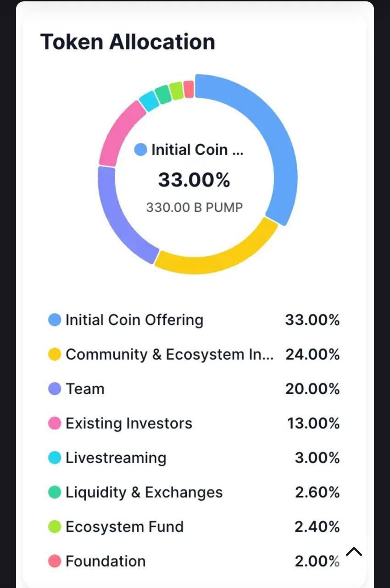Click the red Foundation legend dot

click(x=55, y=561)
